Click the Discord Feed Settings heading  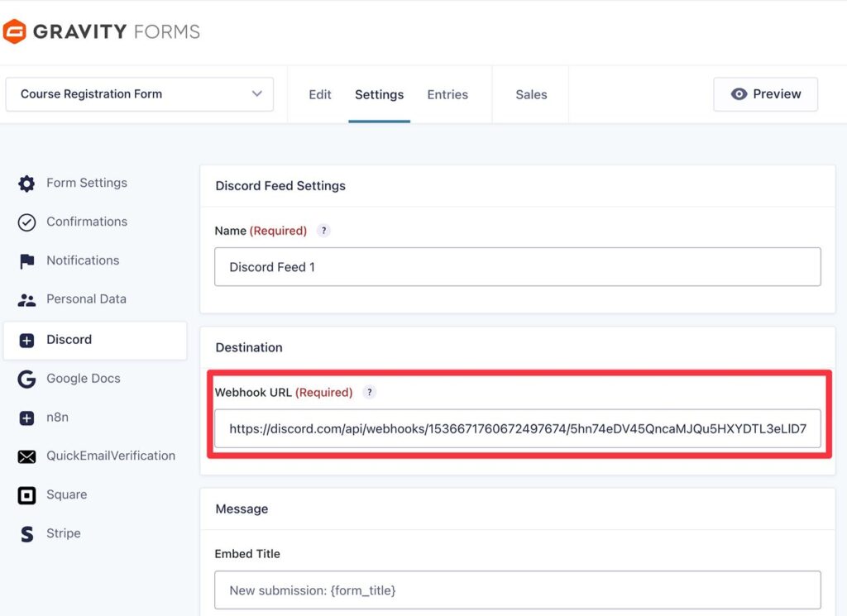[x=280, y=186]
